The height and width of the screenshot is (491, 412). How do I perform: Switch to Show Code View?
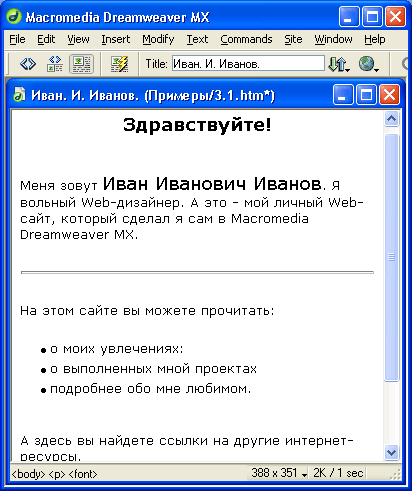coord(28,63)
